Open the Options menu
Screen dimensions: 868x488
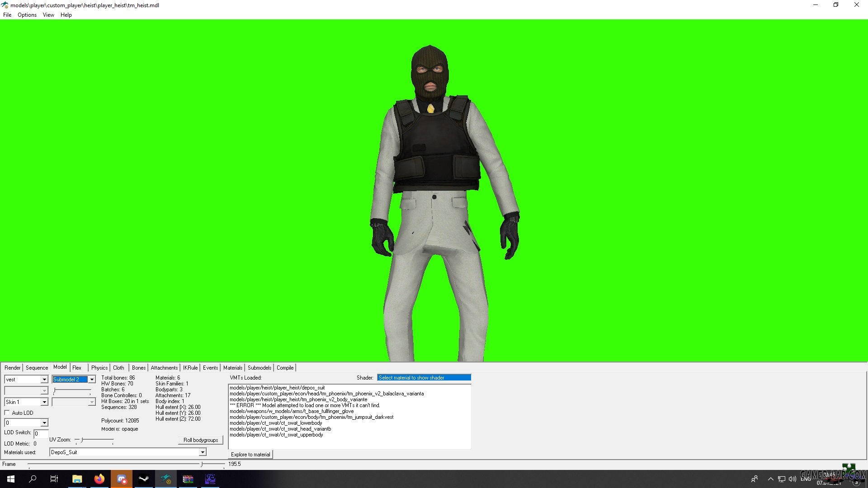(x=27, y=15)
